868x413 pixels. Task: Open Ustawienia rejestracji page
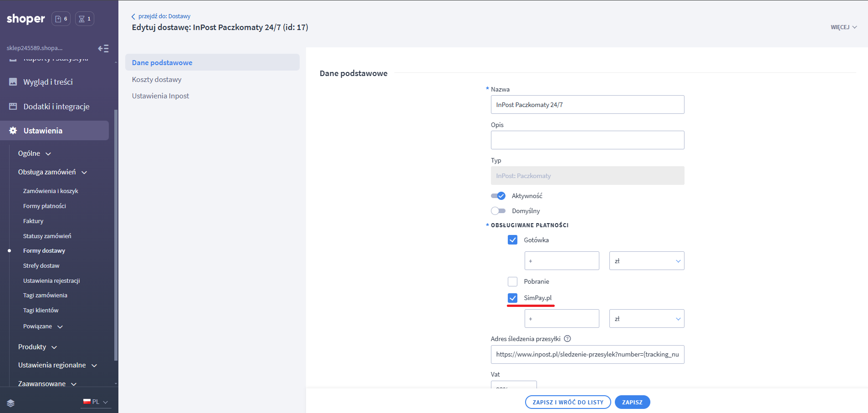(51, 281)
